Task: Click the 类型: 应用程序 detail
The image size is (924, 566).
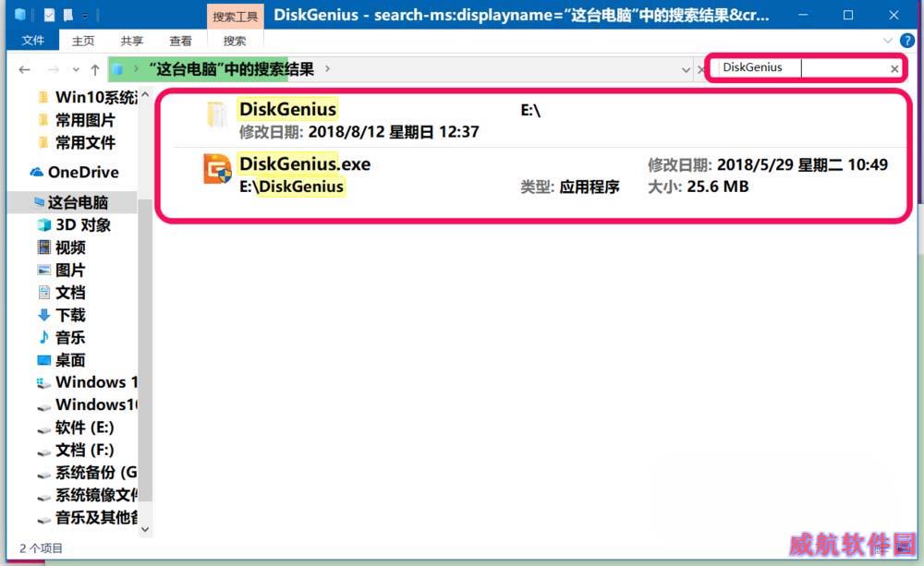Action: (x=570, y=187)
